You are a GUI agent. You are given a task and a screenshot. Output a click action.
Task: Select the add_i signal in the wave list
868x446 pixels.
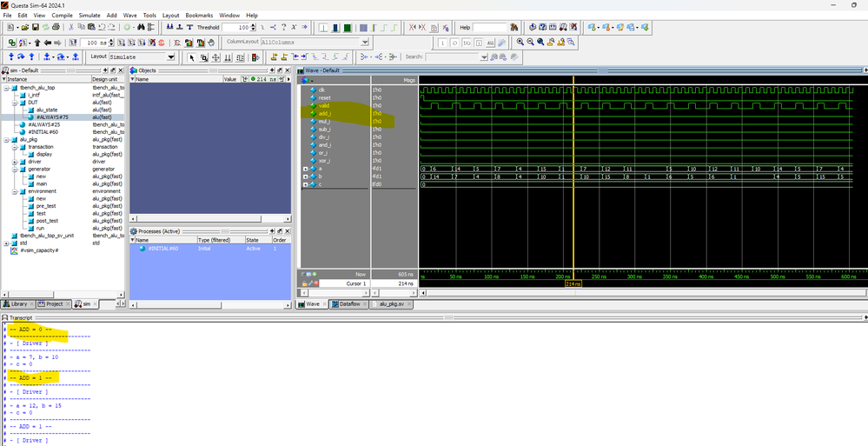pos(325,113)
